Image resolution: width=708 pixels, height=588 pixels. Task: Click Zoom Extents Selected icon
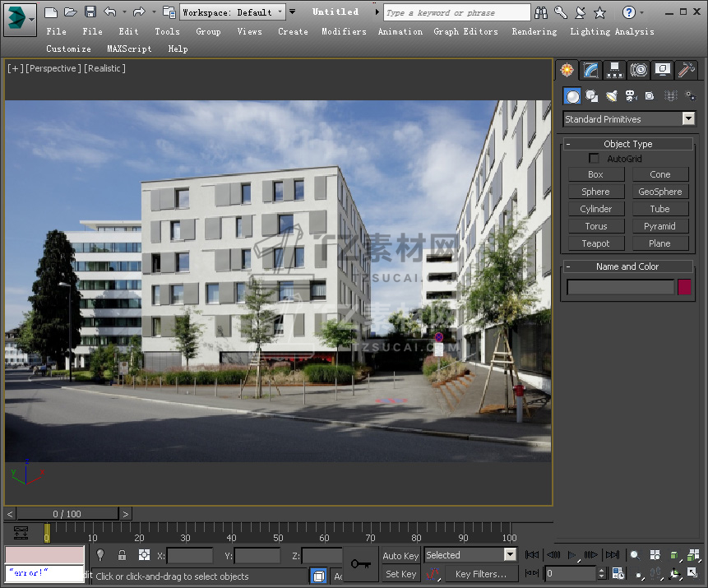click(x=674, y=555)
